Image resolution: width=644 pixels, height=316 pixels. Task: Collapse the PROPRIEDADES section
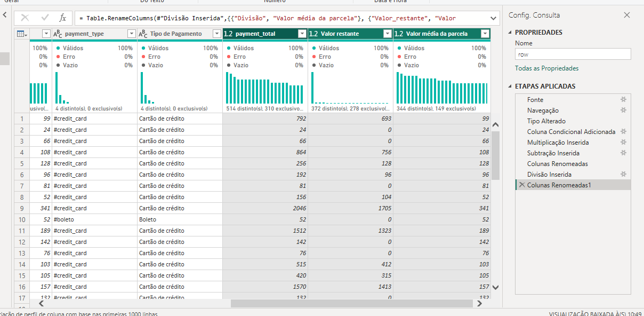[510, 33]
